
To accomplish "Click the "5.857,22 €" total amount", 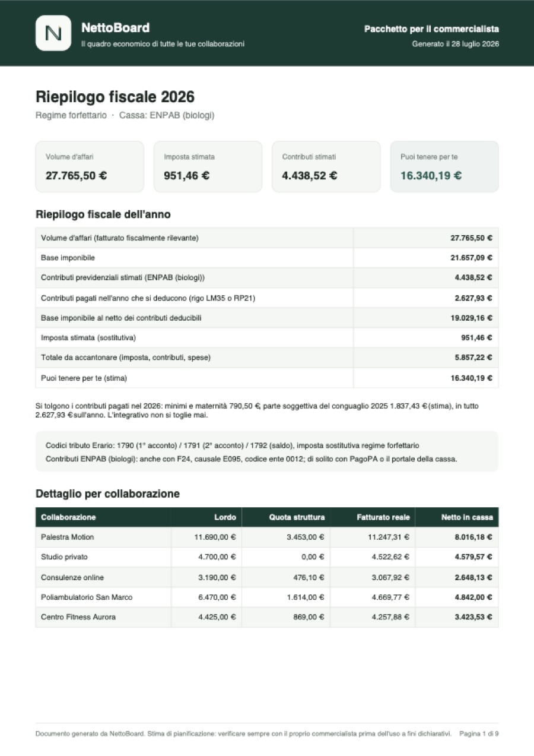I will [473, 358].
